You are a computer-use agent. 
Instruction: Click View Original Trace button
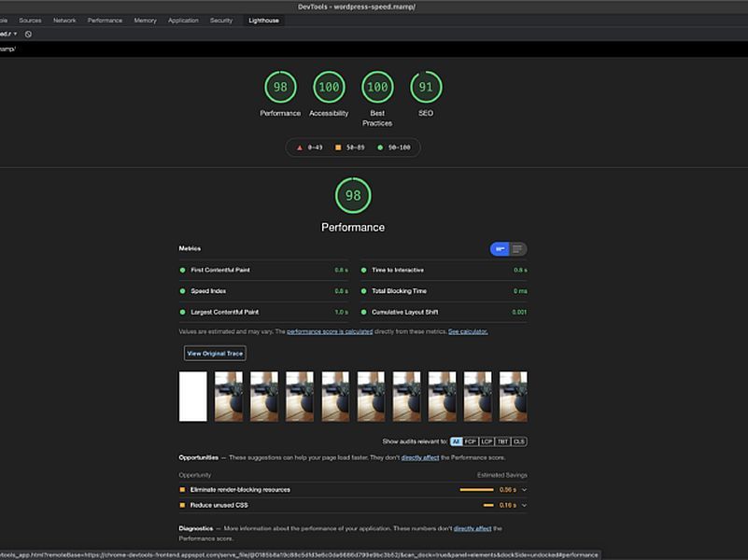coord(215,354)
